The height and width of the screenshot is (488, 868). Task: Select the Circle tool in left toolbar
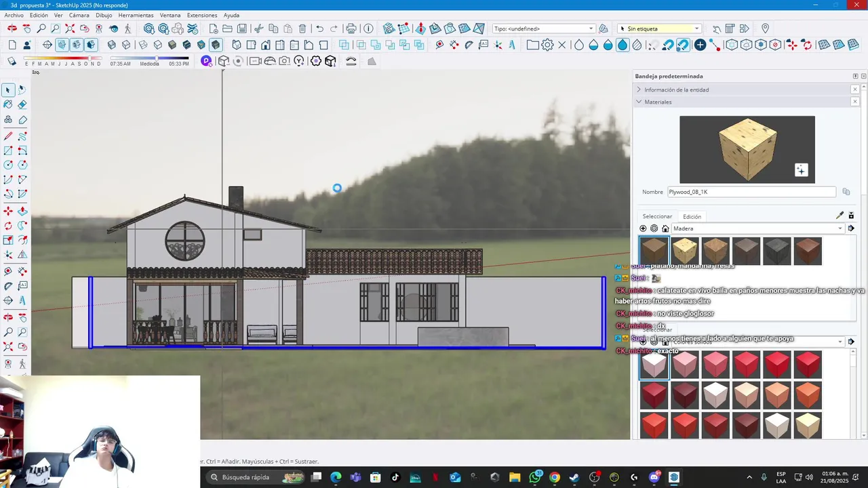click(8, 165)
